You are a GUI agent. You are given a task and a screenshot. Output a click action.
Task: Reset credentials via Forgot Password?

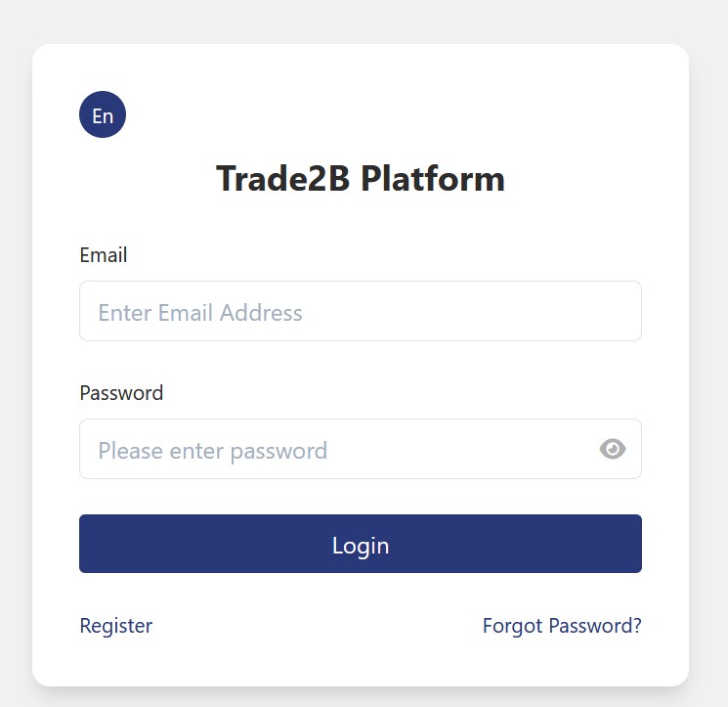(562, 626)
